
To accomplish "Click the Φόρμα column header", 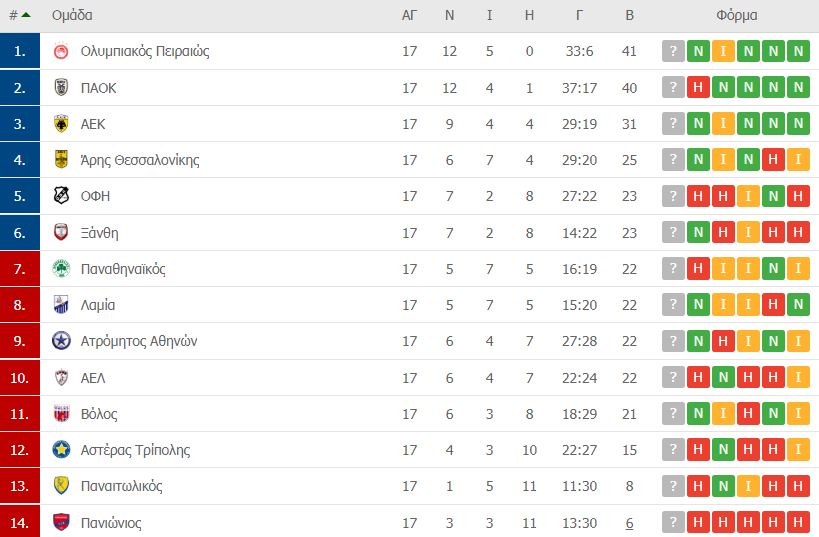I will (736, 15).
